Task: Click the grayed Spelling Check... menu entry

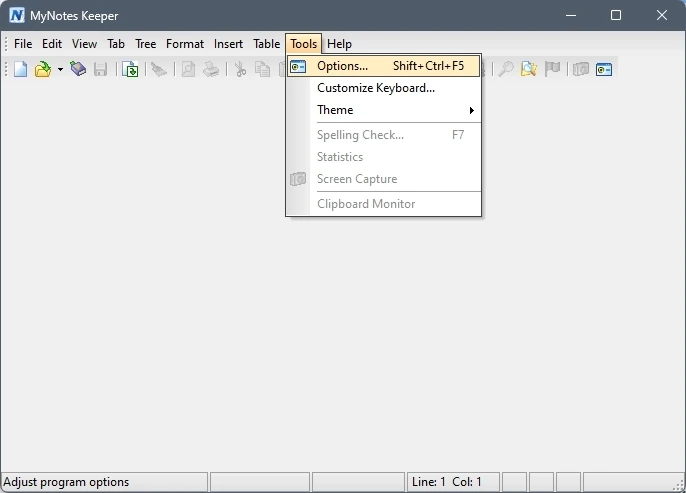Action: (x=384, y=135)
